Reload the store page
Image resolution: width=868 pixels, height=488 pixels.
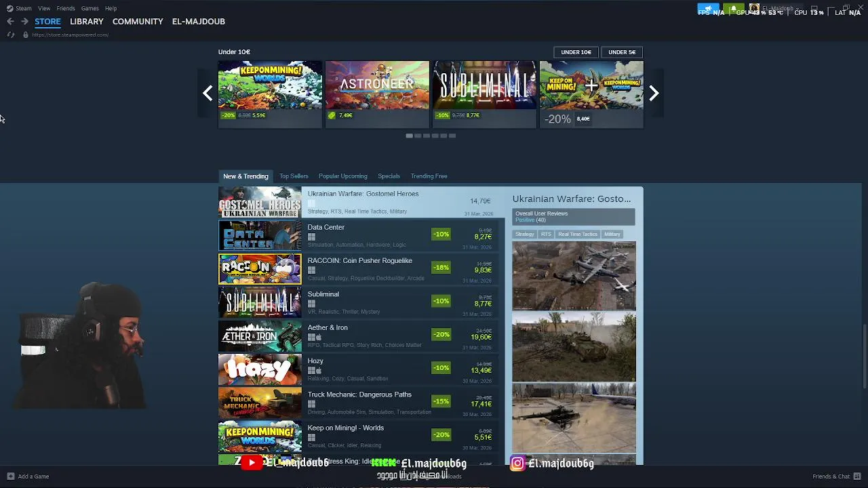[x=10, y=35]
